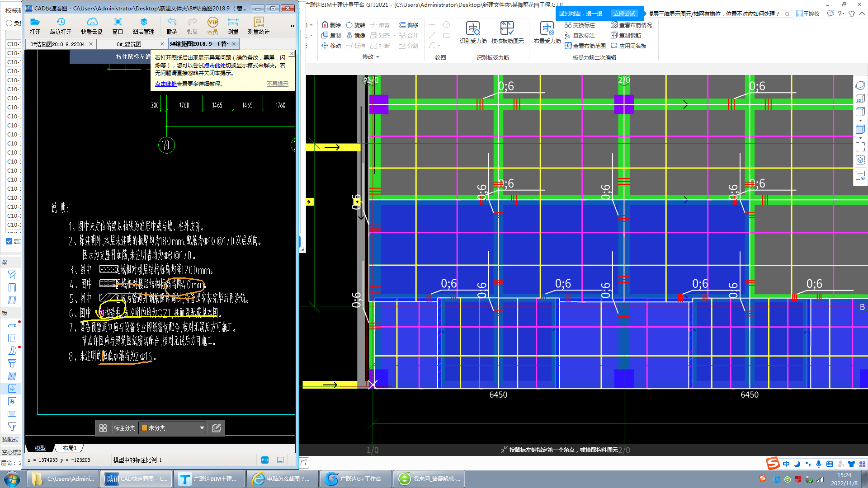
Task: Click the fit-to-screen icon on right toolbar
Action: point(860,147)
